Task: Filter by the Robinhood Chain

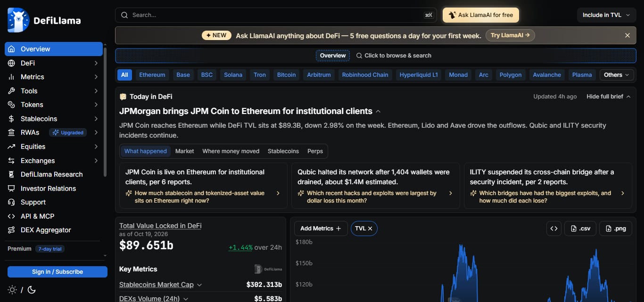Action: coord(365,75)
